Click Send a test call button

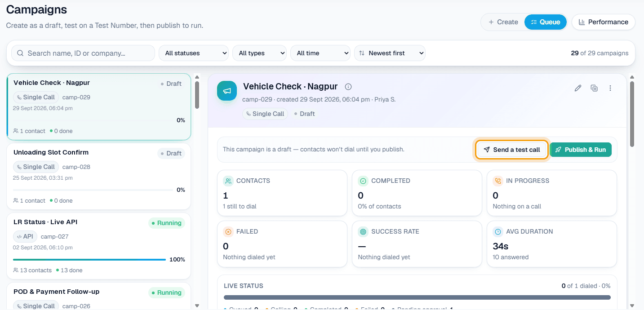pyautogui.click(x=512, y=150)
